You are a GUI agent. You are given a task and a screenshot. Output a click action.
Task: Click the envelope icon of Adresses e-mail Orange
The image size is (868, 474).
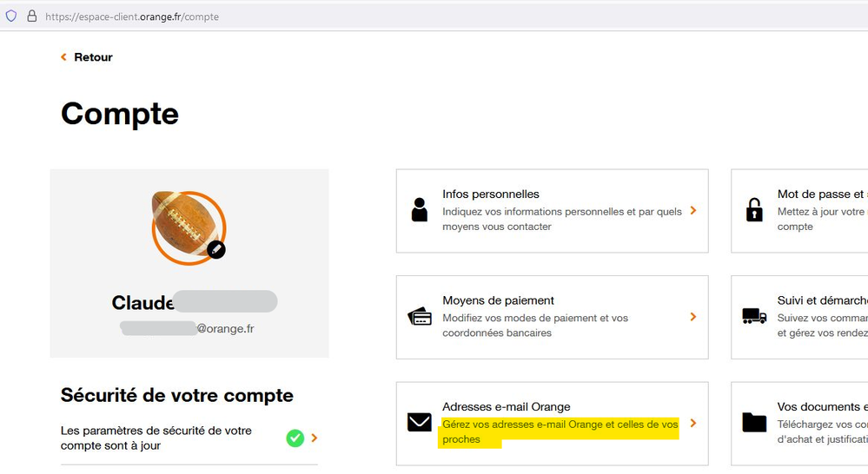tap(420, 422)
